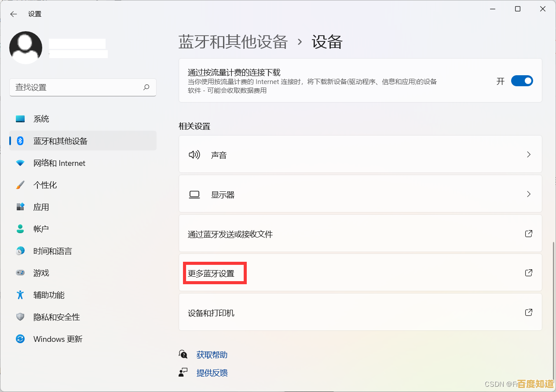Click 提供反馈 at the bottom
Image resolution: width=556 pixels, height=392 pixels.
(212, 373)
